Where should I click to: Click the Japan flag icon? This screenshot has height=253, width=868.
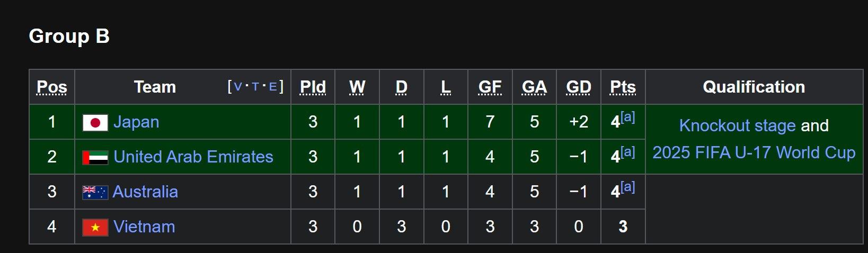coord(95,123)
